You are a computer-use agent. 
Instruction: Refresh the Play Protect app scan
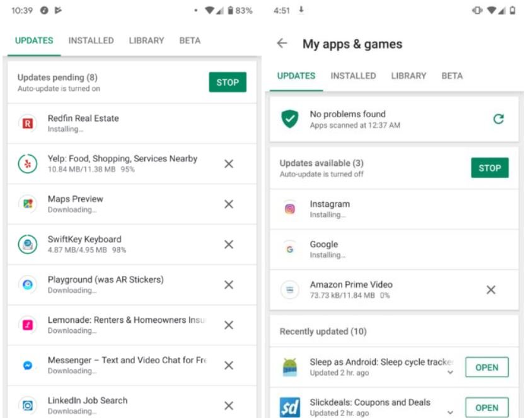click(x=499, y=119)
